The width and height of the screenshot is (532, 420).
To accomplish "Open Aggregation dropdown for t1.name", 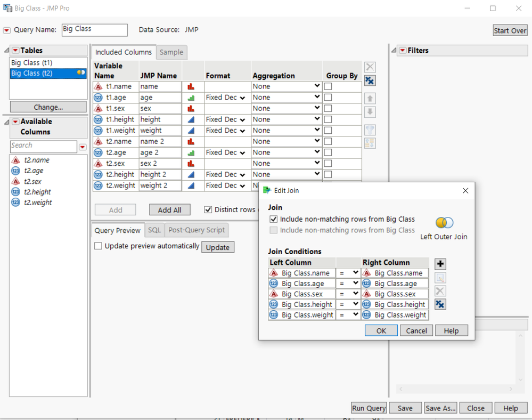I will point(286,86).
